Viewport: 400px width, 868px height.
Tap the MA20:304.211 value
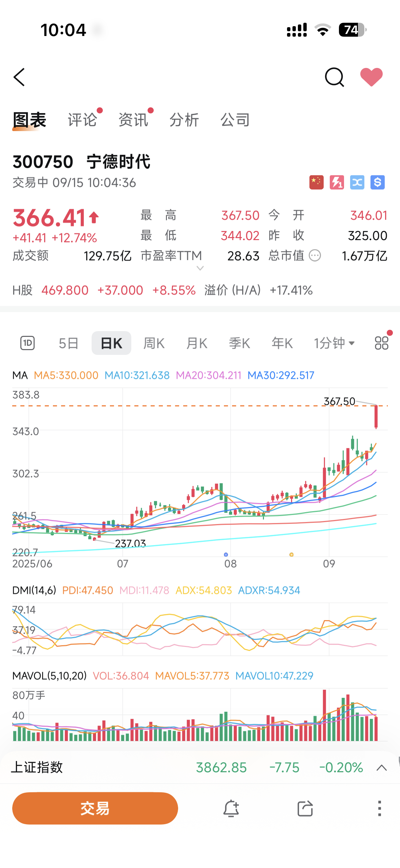click(x=209, y=375)
